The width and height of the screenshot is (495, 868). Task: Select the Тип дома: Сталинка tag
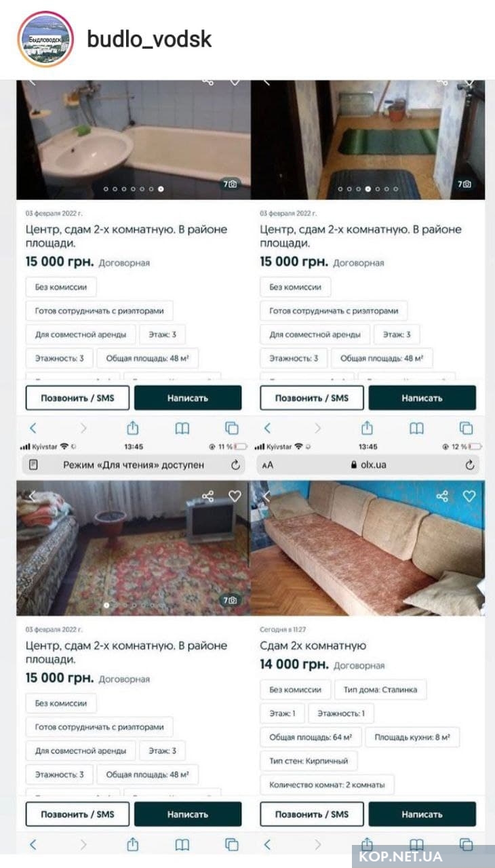380,690
